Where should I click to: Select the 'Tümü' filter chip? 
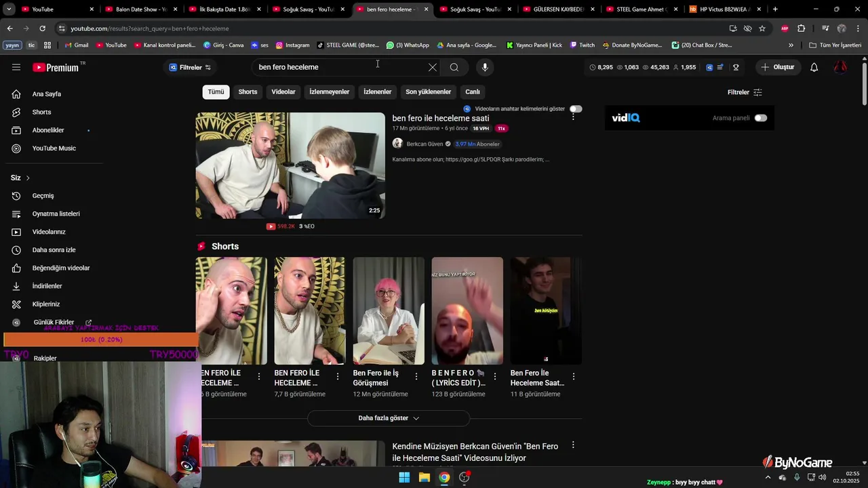click(216, 91)
